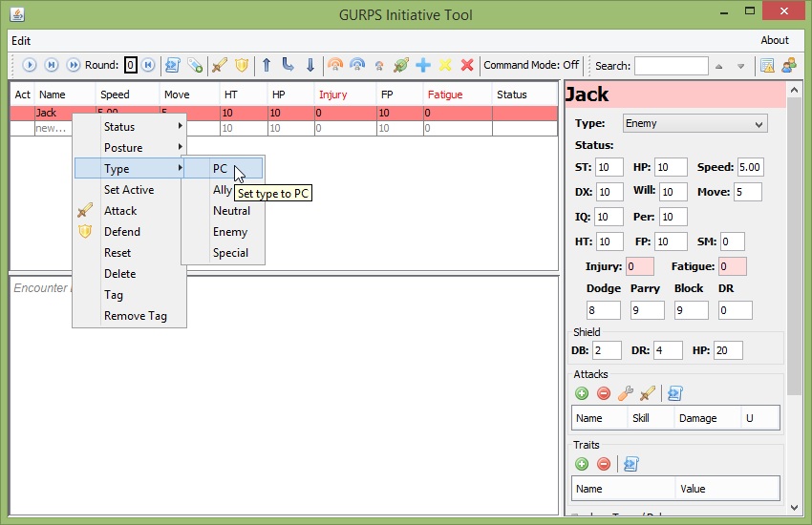The image size is (812, 525).
Task: Open the About menu
Action: click(774, 40)
